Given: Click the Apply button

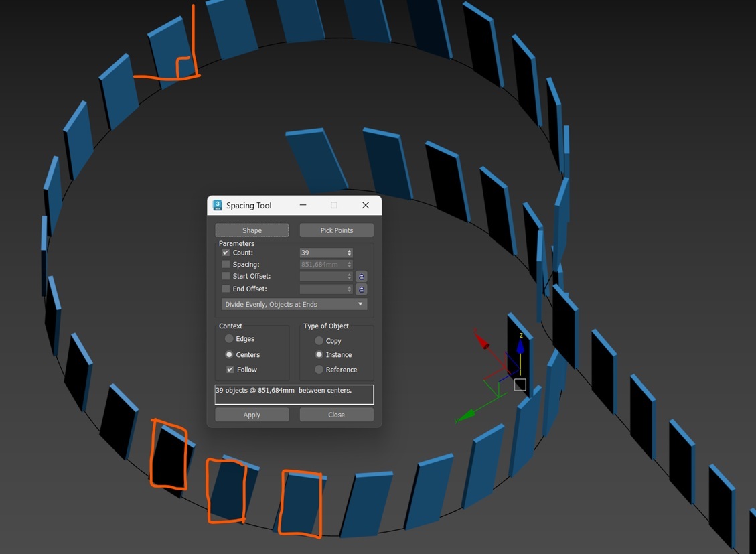Looking at the screenshot, I should click(252, 415).
